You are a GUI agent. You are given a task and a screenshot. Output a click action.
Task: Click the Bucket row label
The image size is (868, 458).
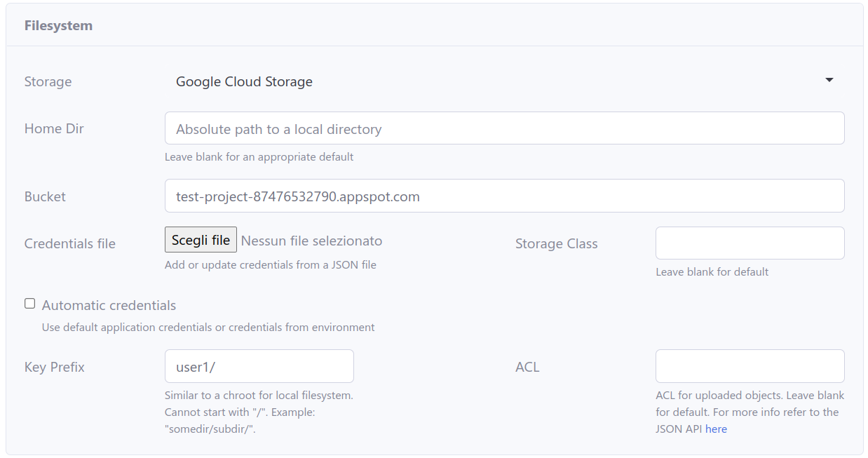pos(45,196)
